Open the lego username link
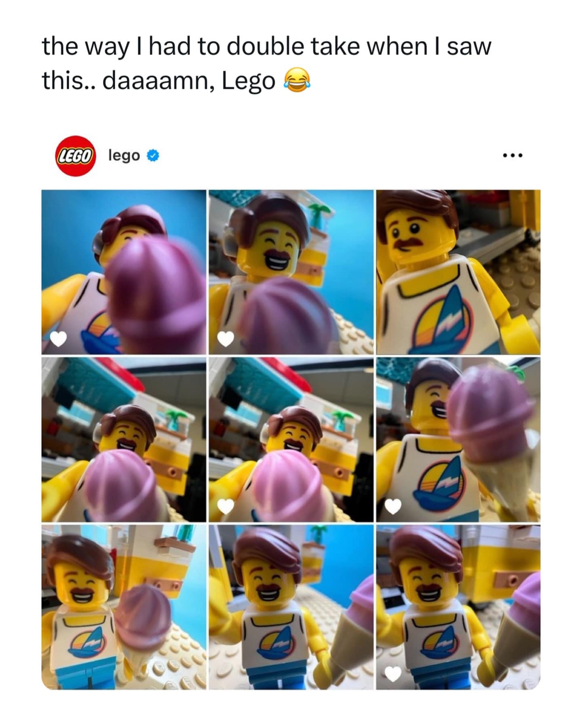Image resolution: width=582 pixels, height=728 pixels. click(124, 156)
